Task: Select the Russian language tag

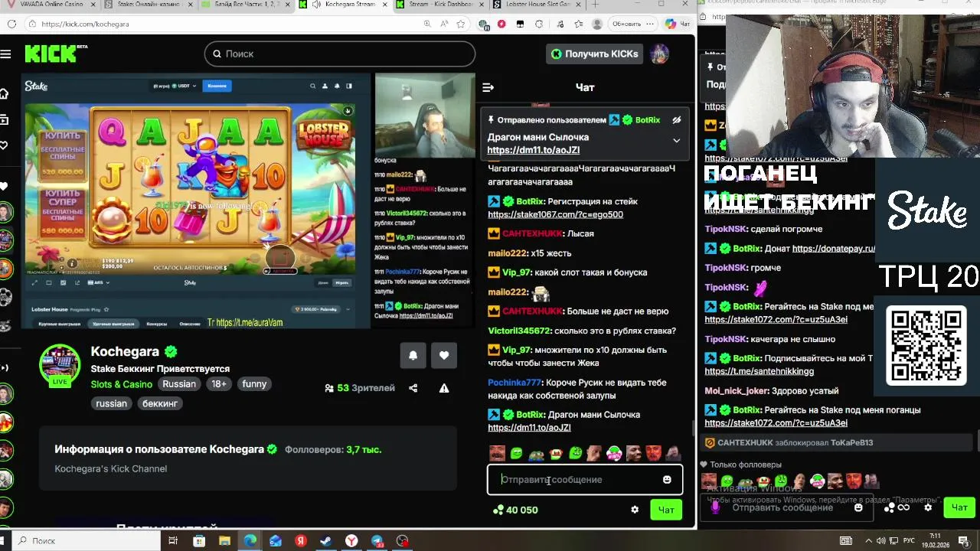Action: pos(179,384)
